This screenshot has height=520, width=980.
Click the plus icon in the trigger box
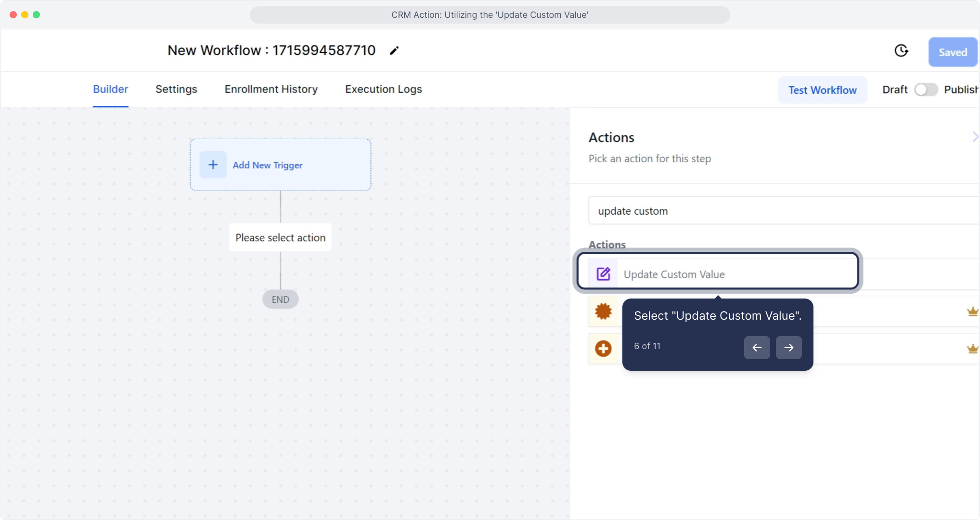(213, 165)
